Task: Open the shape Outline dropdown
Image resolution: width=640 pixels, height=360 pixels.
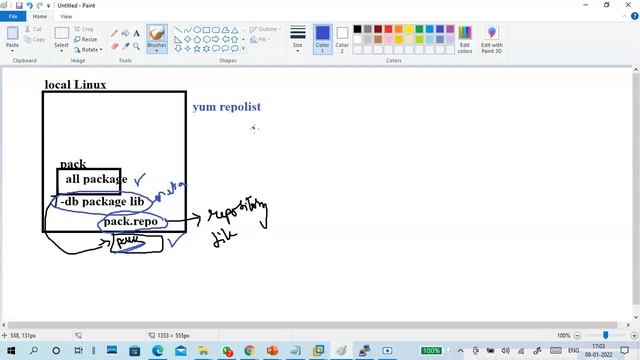Action: (x=265, y=29)
